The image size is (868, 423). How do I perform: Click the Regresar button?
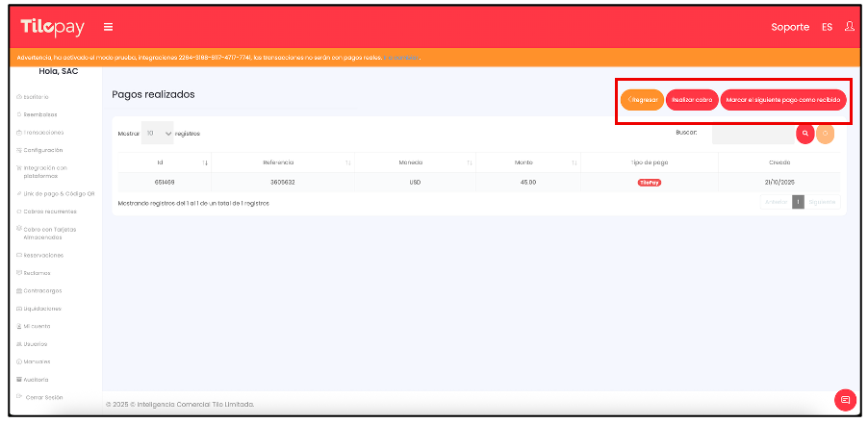coord(642,99)
